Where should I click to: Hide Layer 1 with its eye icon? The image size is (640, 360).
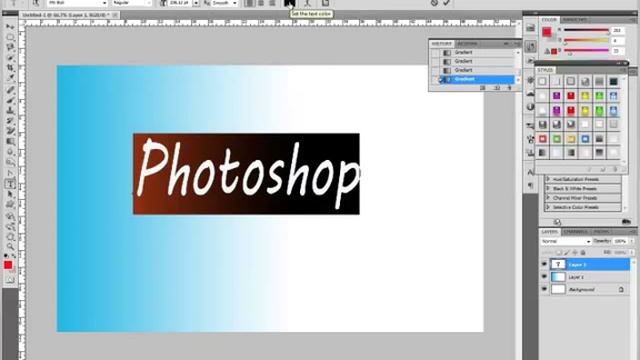click(x=544, y=277)
